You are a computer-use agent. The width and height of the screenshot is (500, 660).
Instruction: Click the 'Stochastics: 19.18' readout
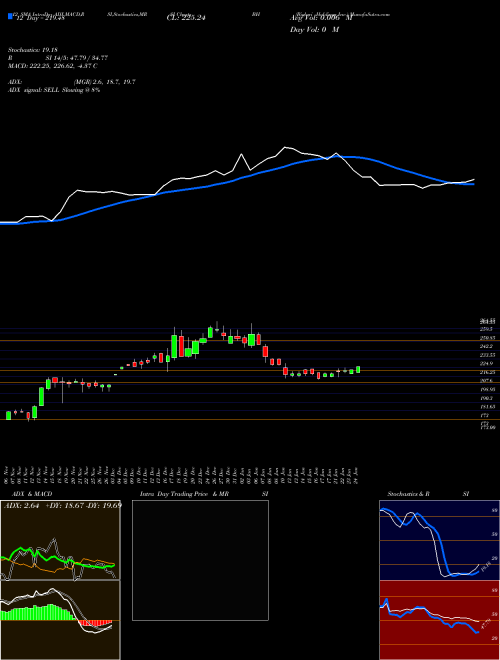pyautogui.click(x=32, y=50)
